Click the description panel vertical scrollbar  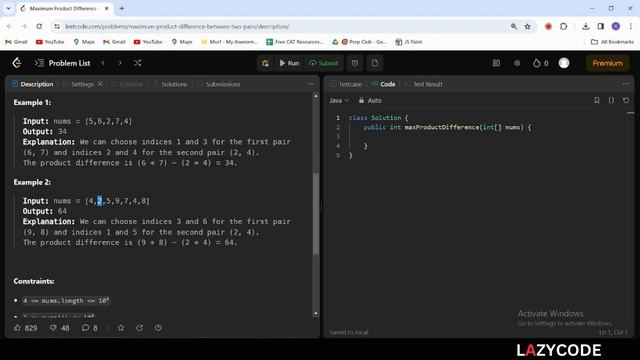coord(316,213)
